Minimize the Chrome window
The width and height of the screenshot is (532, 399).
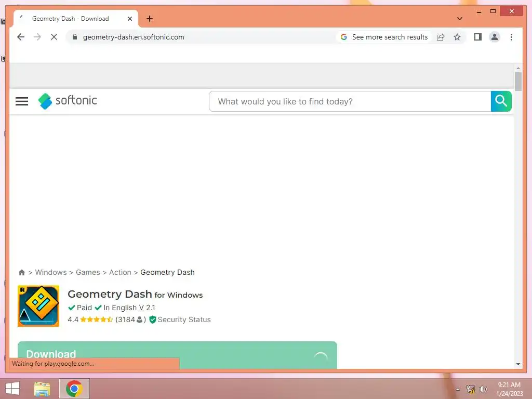(478, 11)
